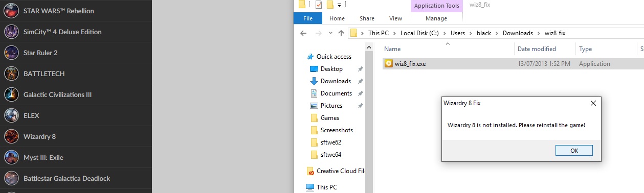The height and width of the screenshot is (193, 644).
Task: Click the Pictures icon in sidebar
Action: [314, 106]
